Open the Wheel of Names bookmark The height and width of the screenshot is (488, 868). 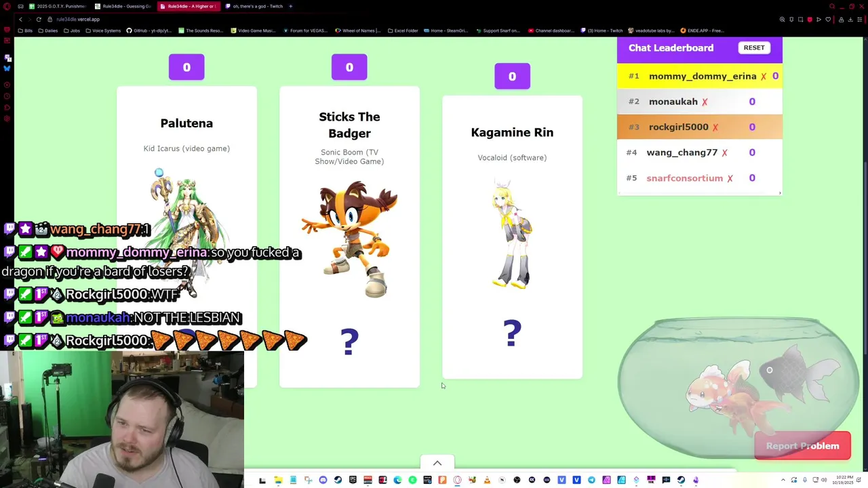(x=358, y=30)
